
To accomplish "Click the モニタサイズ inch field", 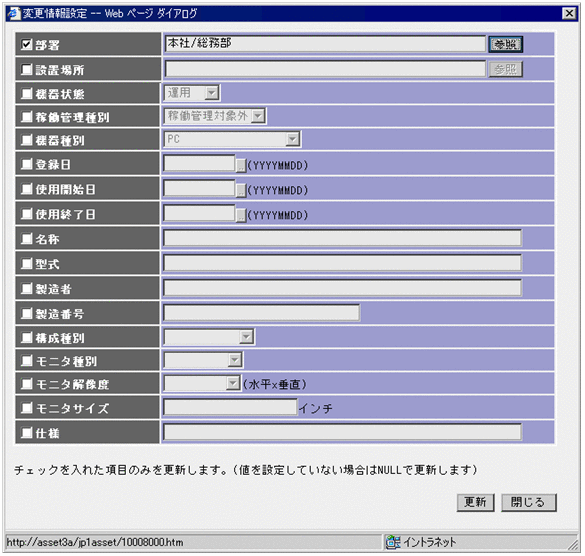I will (230, 407).
